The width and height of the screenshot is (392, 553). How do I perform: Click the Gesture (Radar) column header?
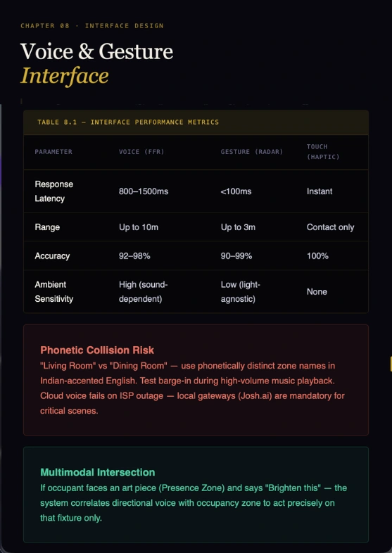[x=252, y=152]
